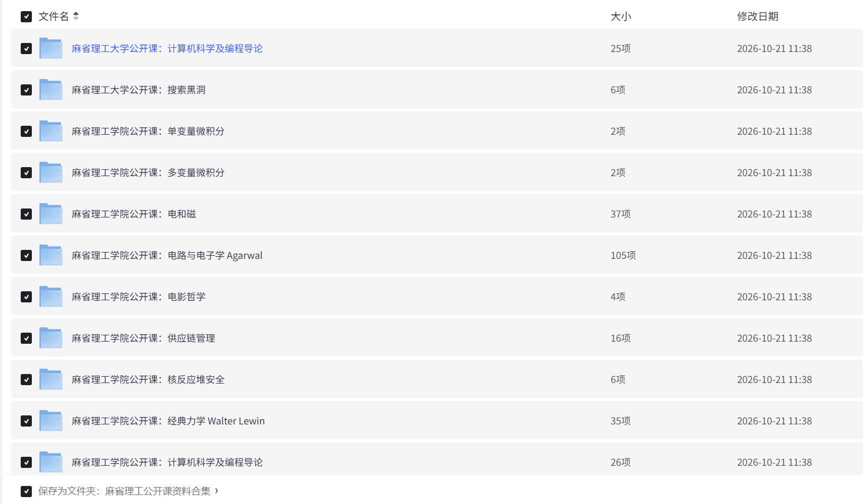Uncheck the 单变量微积分 folder checkbox
863x504 pixels.
click(x=26, y=131)
